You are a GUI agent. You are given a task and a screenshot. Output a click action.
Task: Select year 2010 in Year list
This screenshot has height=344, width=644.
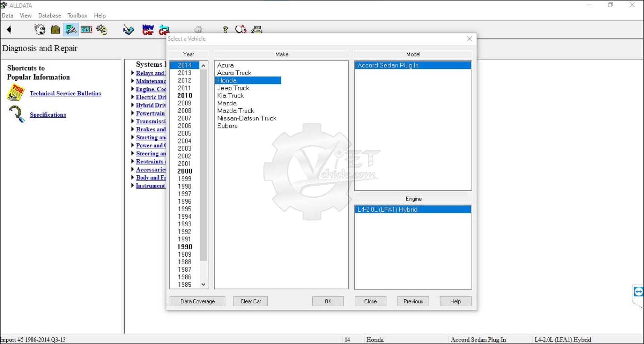(184, 96)
